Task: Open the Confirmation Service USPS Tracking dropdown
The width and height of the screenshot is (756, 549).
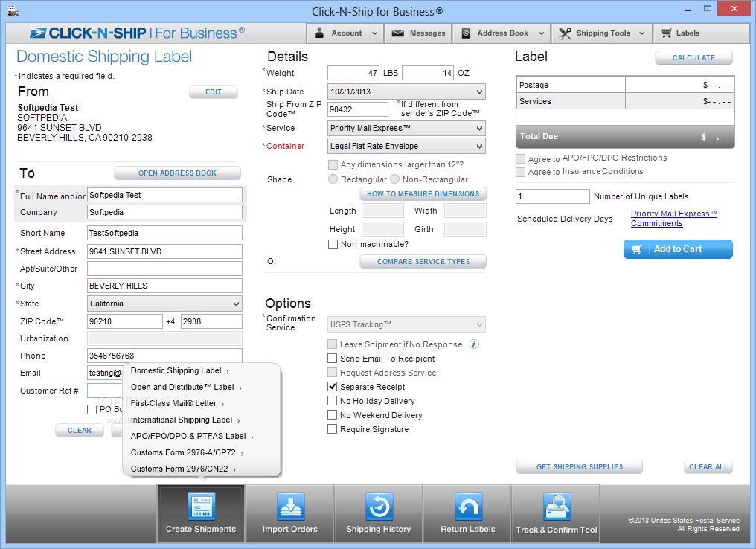Action: (406, 324)
